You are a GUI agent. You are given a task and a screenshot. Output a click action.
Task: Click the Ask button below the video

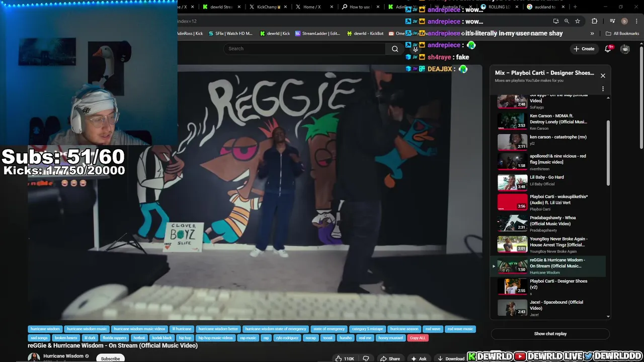419,358
